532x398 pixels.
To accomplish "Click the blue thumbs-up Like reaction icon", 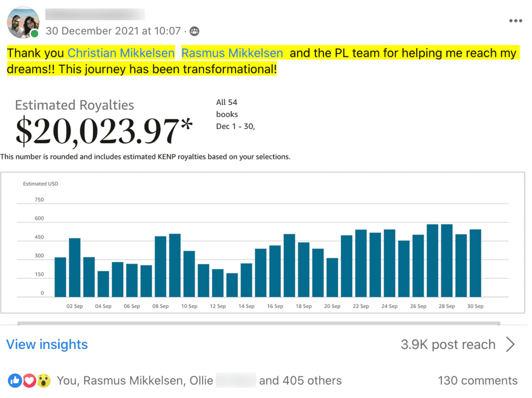I will [15, 380].
